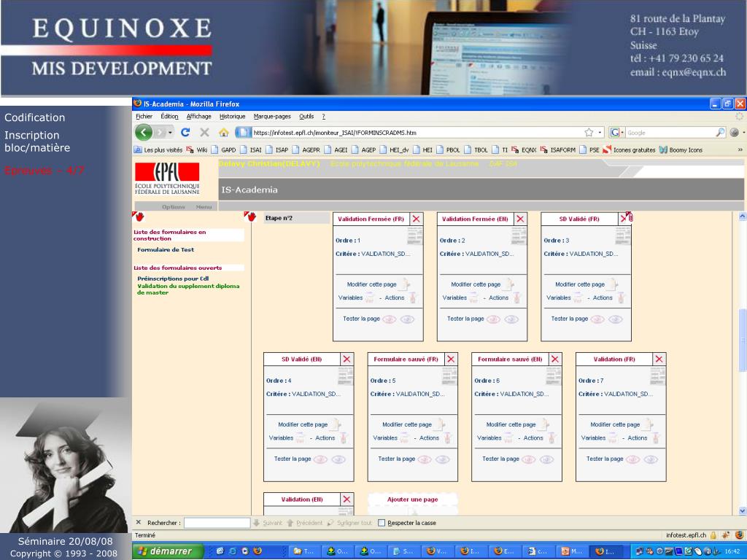Image resolution: width=747 pixels, height=560 pixels.
Task: Open the Édition menu
Action: pyautogui.click(x=169, y=116)
